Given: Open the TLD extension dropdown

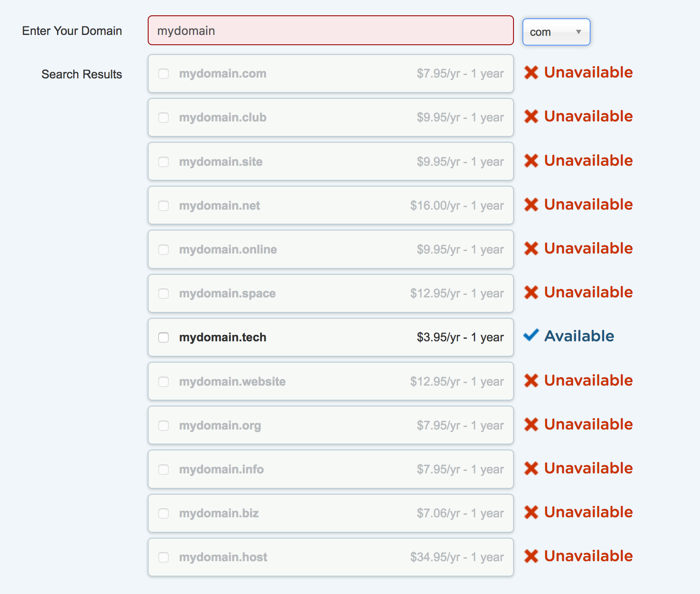Looking at the screenshot, I should point(556,32).
